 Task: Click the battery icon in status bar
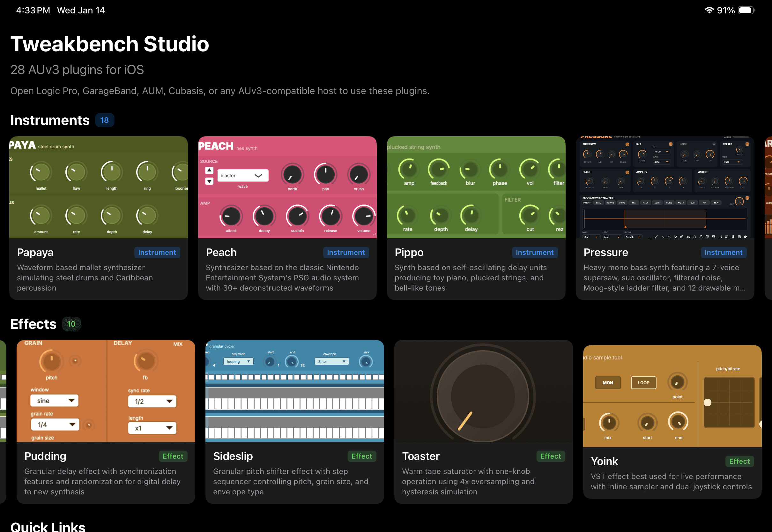click(x=746, y=10)
